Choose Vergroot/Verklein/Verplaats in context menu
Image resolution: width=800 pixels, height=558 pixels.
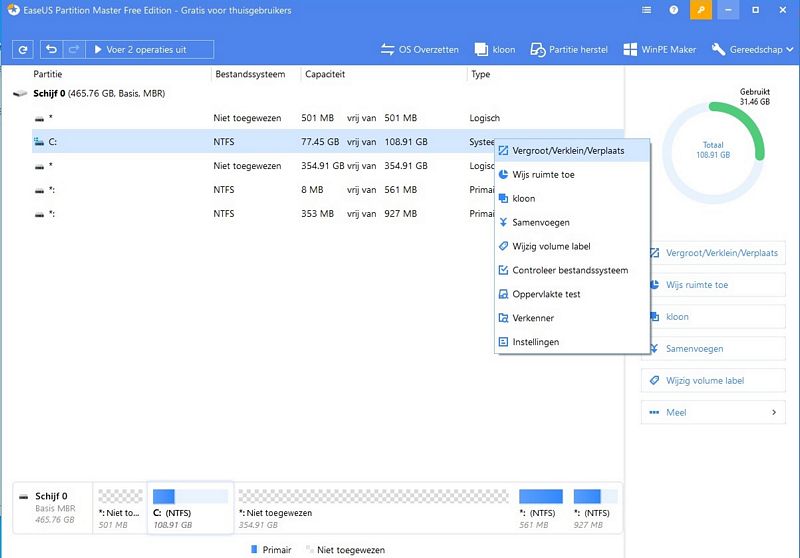(572, 151)
